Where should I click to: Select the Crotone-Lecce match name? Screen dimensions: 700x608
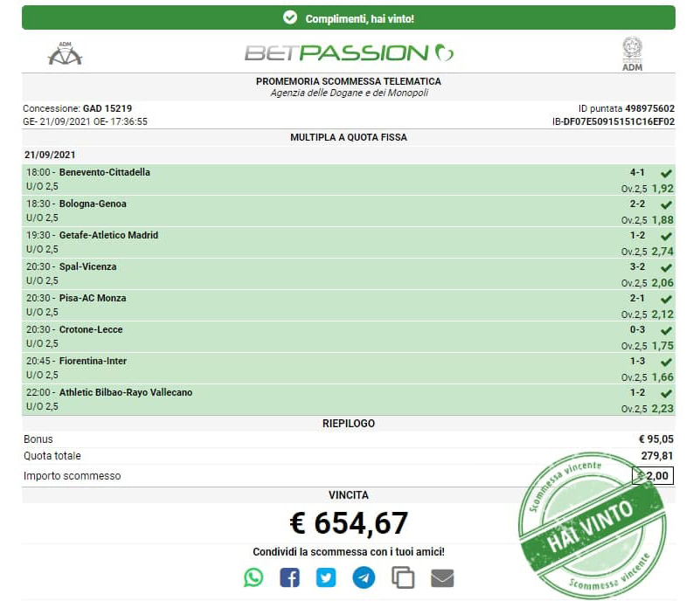click(x=91, y=330)
